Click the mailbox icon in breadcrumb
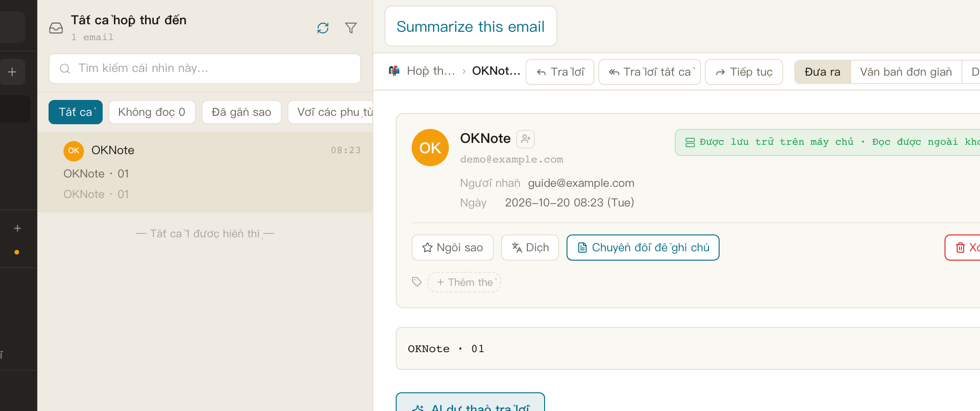 coord(394,71)
